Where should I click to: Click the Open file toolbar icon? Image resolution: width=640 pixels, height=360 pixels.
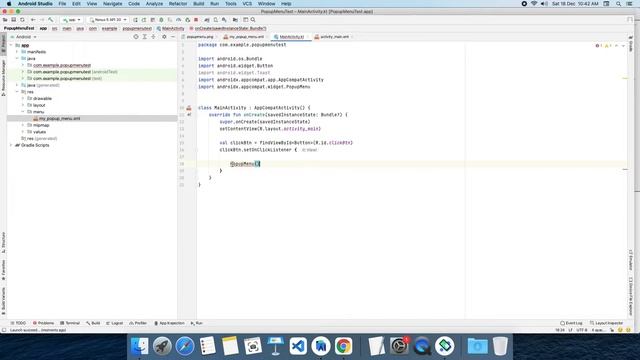click(5, 20)
